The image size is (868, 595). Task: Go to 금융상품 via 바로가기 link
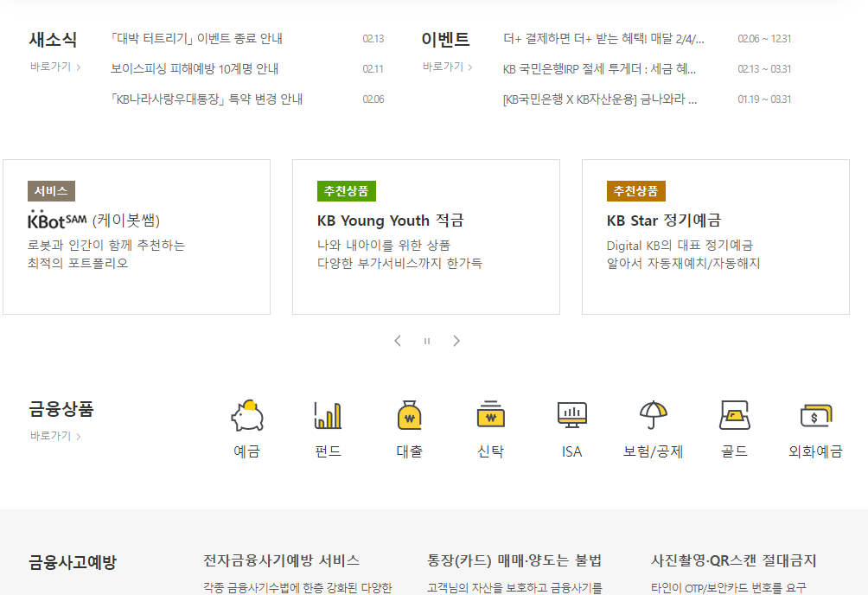point(55,436)
